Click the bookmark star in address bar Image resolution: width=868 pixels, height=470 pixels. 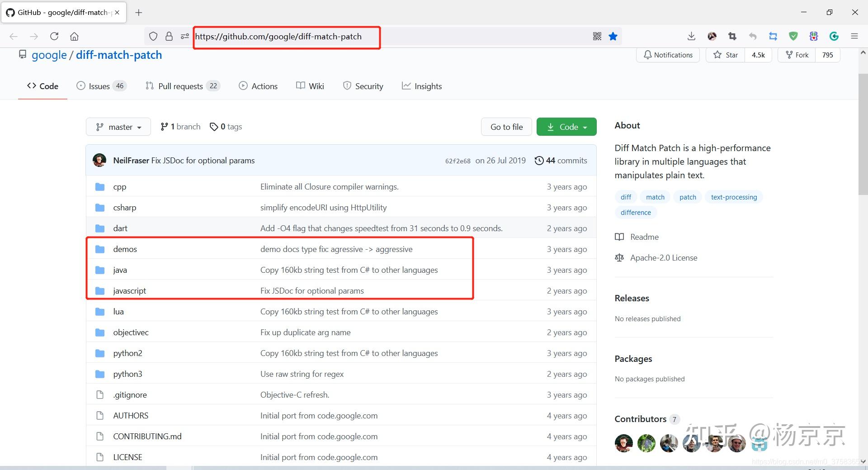coord(613,36)
